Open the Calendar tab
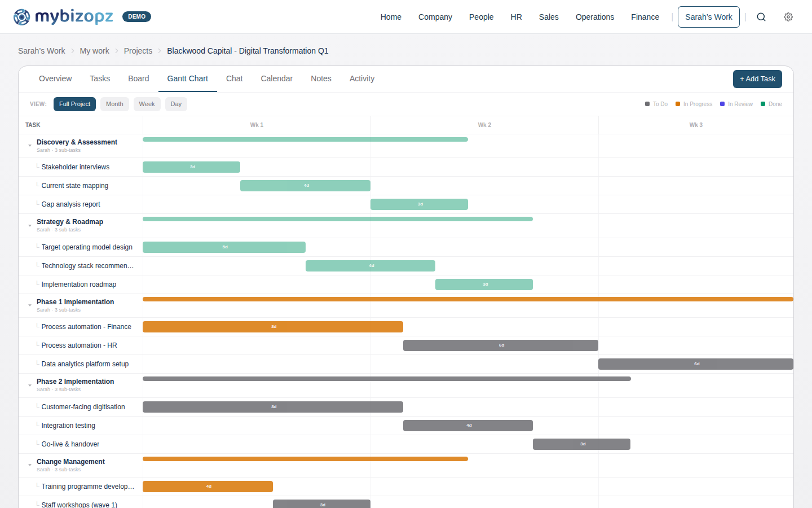The height and width of the screenshot is (508, 812). 276,78
